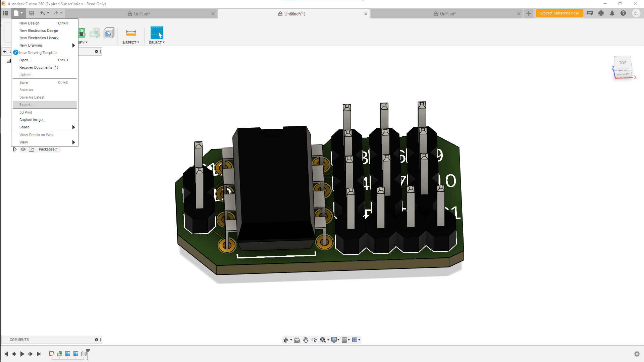The height and width of the screenshot is (362, 644).
Task: Switch to the last Untitled* tab
Action: (447, 14)
